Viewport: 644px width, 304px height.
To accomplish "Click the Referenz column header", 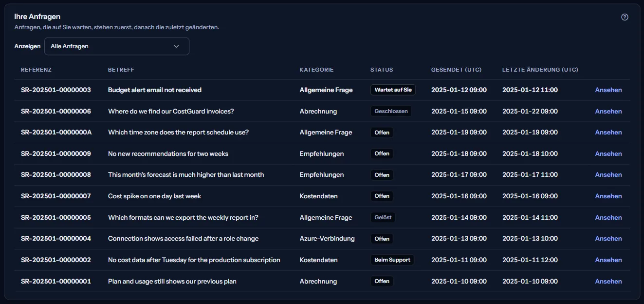I will (x=36, y=70).
